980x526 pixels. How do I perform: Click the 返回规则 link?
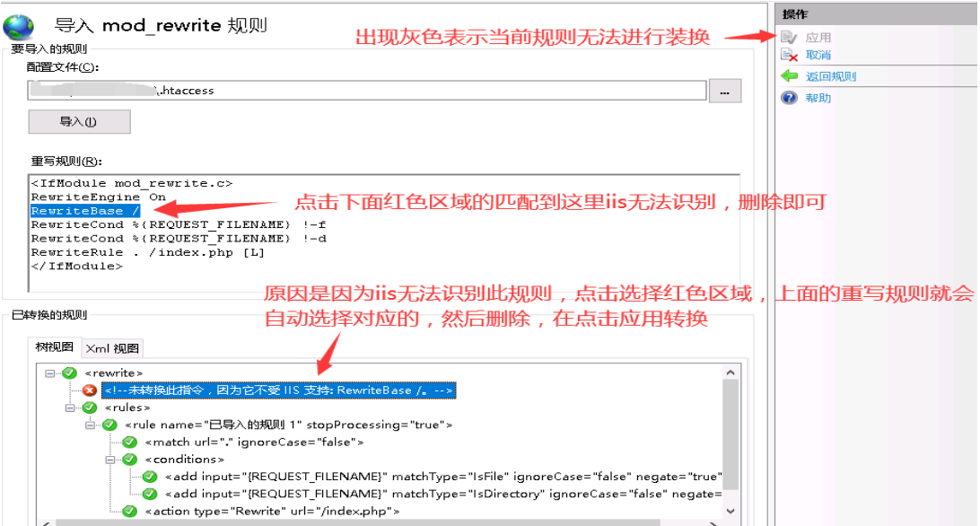pyautogui.click(x=830, y=76)
